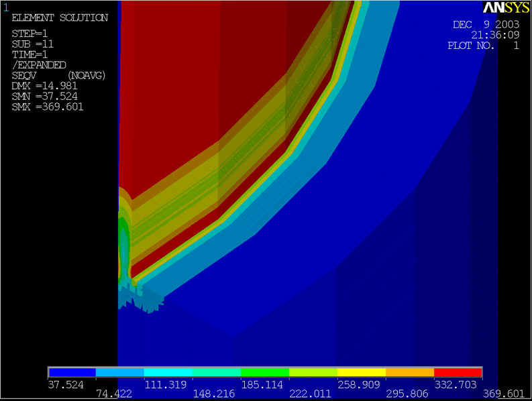This screenshot has width=532, height=401.
Task: Click the (NOAVG) label
Action: pos(87,75)
